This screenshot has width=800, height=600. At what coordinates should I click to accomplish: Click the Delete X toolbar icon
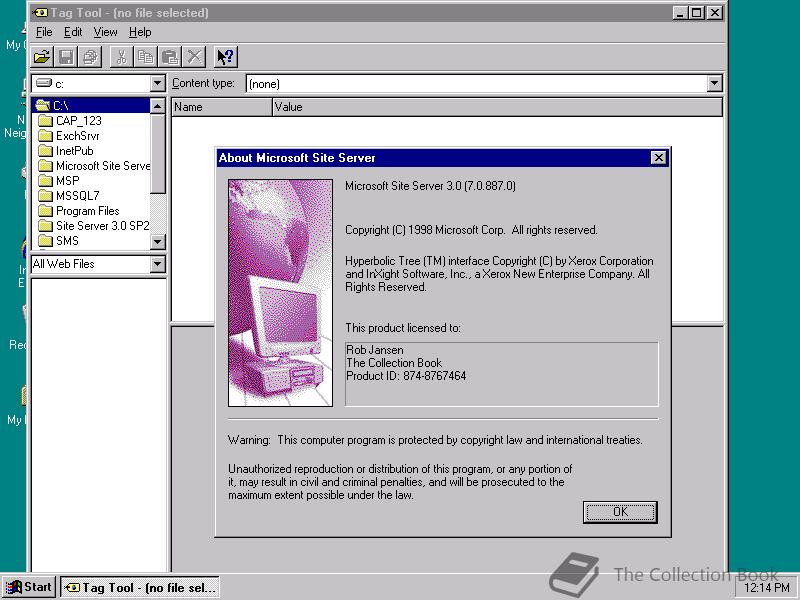(194, 57)
